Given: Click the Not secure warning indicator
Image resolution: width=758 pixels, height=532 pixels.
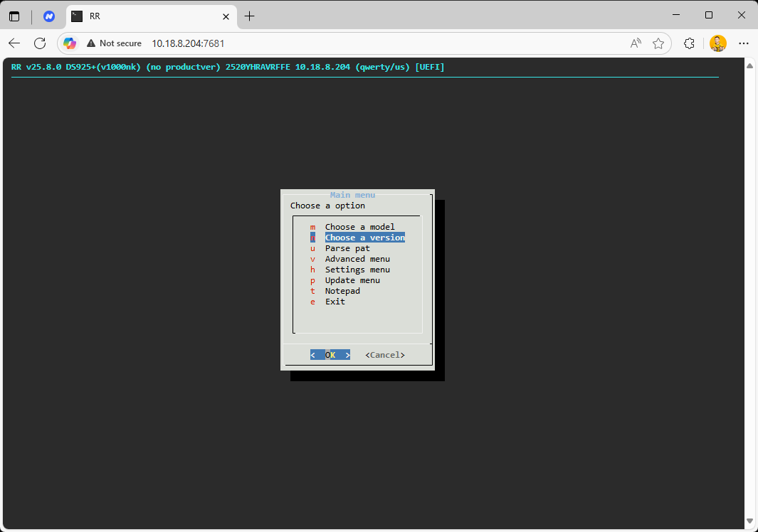Looking at the screenshot, I should tap(114, 43).
